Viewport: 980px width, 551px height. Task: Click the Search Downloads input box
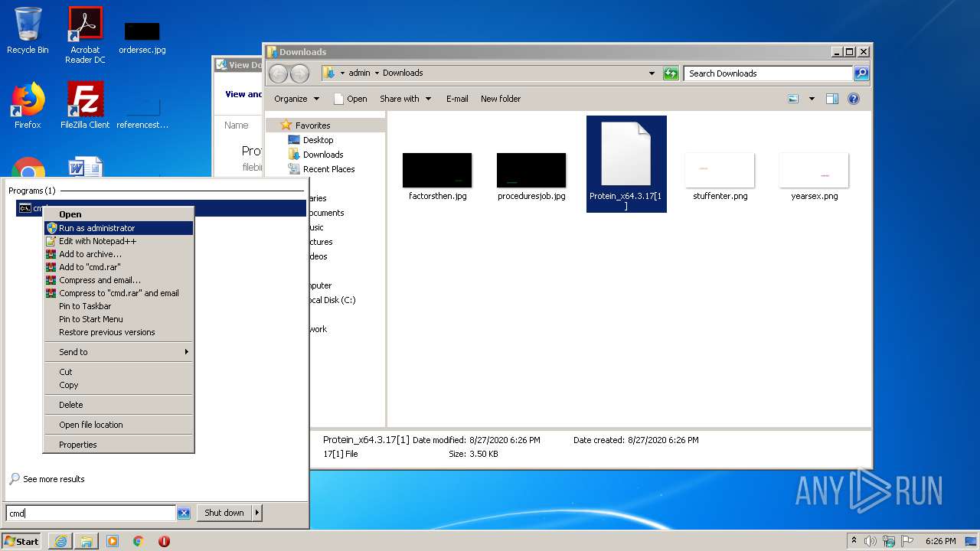[x=768, y=73]
